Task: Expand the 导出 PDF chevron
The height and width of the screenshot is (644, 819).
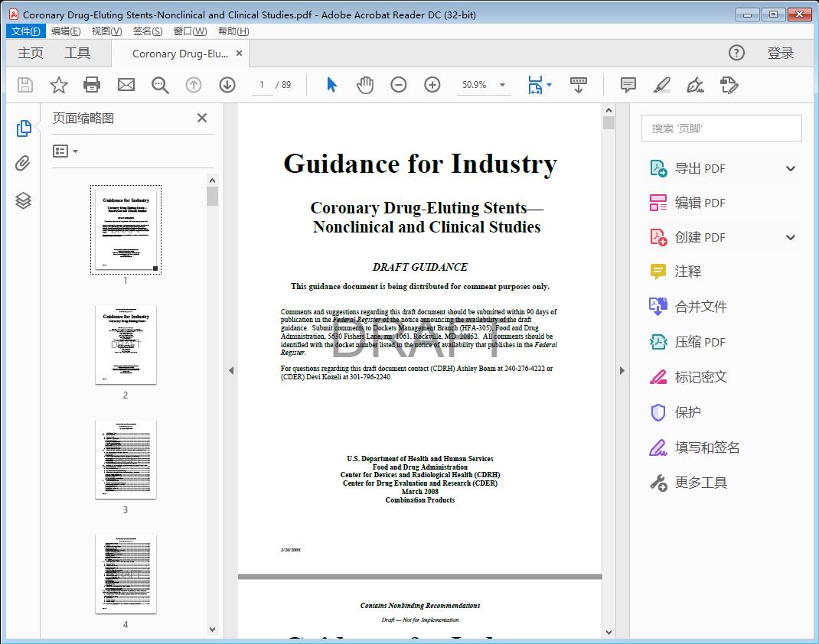Action: click(x=790, y=168)
